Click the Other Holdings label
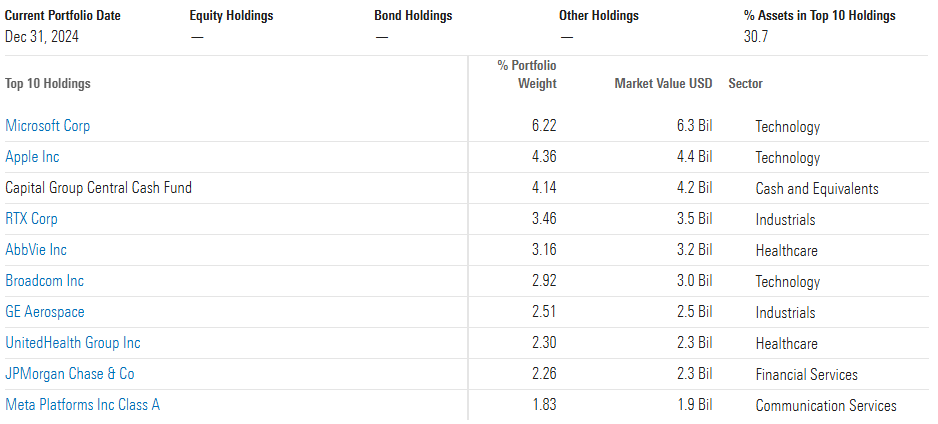The height and width of the screenshot is (424, 938). click(599, 16)
